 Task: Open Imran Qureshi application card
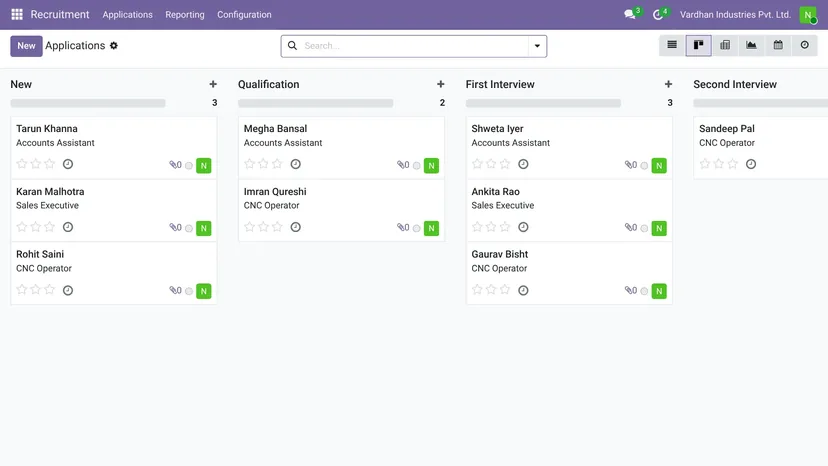click(x=341, y=210)
